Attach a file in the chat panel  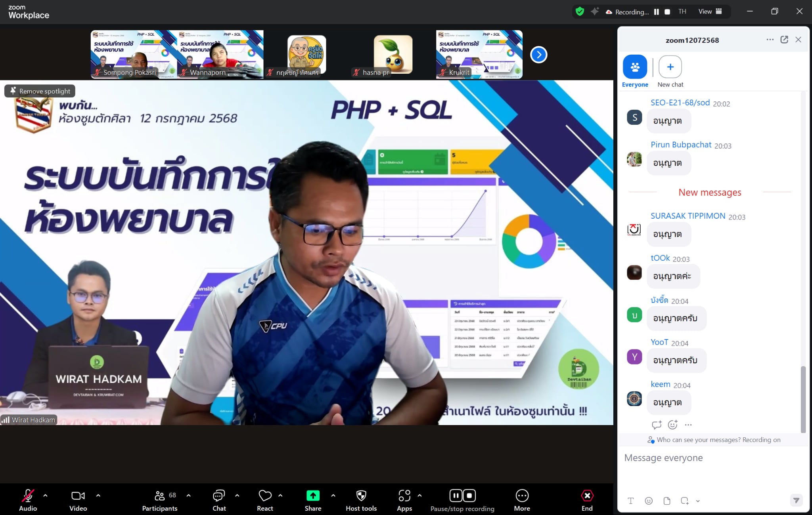tap(666, 501)
